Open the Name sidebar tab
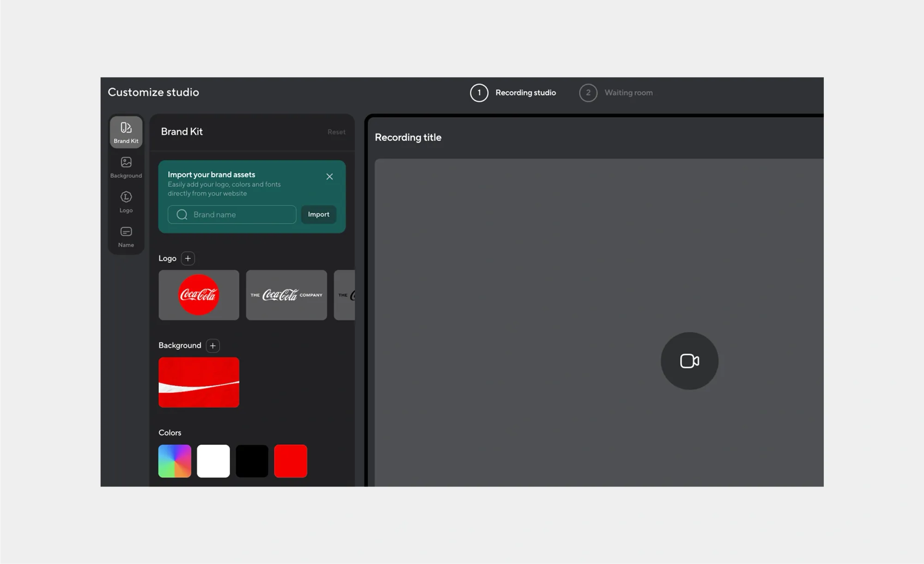924x564 pixels. tap(126, 237)
